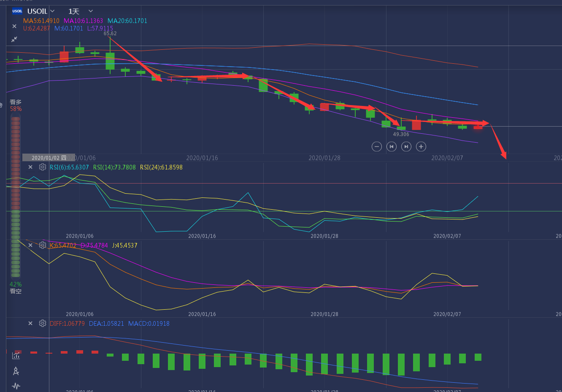Click the MA10:61.1363 value
This screenshot has height=392, width=562.
83,21
